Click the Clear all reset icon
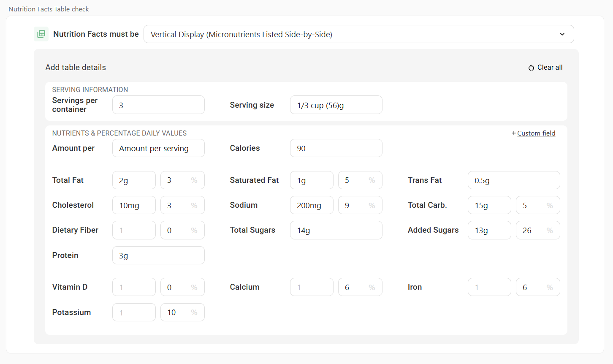613x364 pixels. [531, 68]
